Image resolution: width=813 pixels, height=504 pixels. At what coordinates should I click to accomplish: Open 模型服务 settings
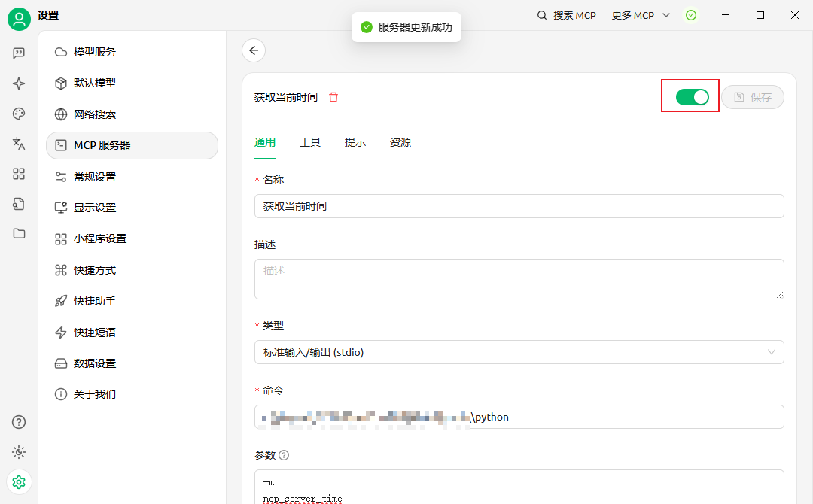coord(132,52)
